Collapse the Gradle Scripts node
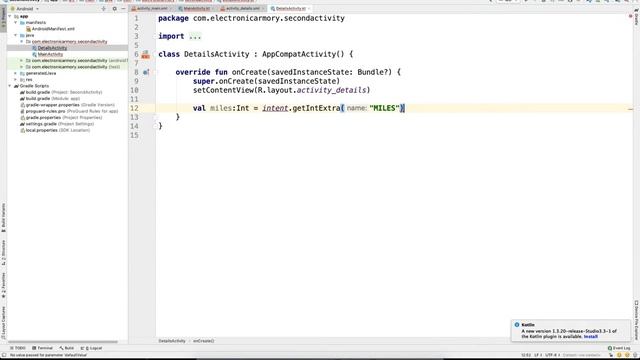Screen dimensions: 640x360 10,86
